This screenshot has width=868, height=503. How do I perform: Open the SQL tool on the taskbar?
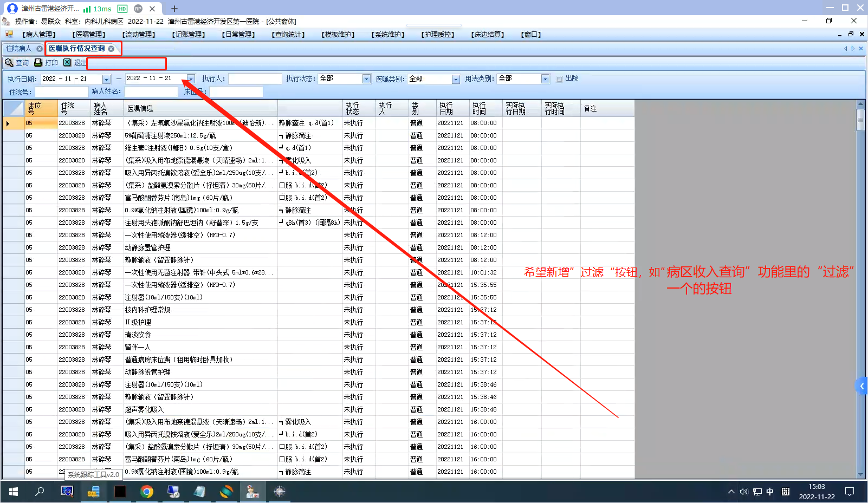[94, 492]
